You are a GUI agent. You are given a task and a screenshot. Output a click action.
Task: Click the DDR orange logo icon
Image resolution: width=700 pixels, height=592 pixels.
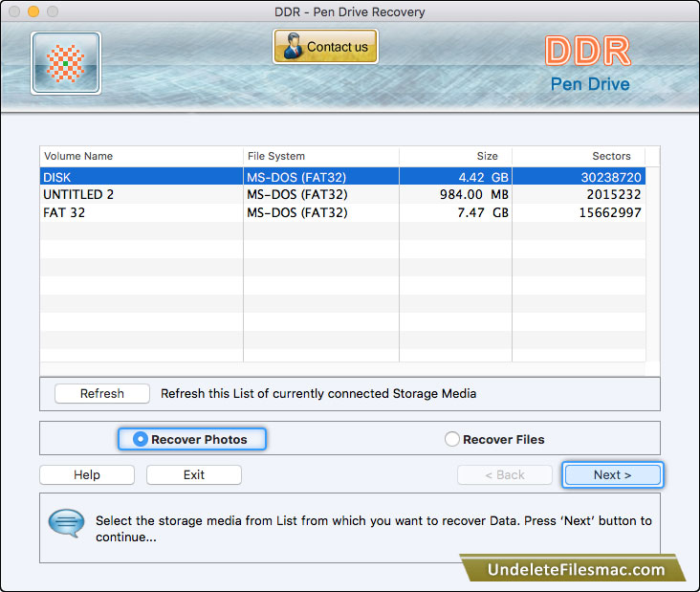point(66,63)
